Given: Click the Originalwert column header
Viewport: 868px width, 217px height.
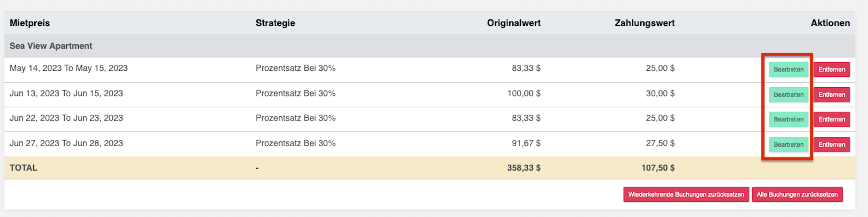Looking at the screenshot, I should [x=513, y=23].
